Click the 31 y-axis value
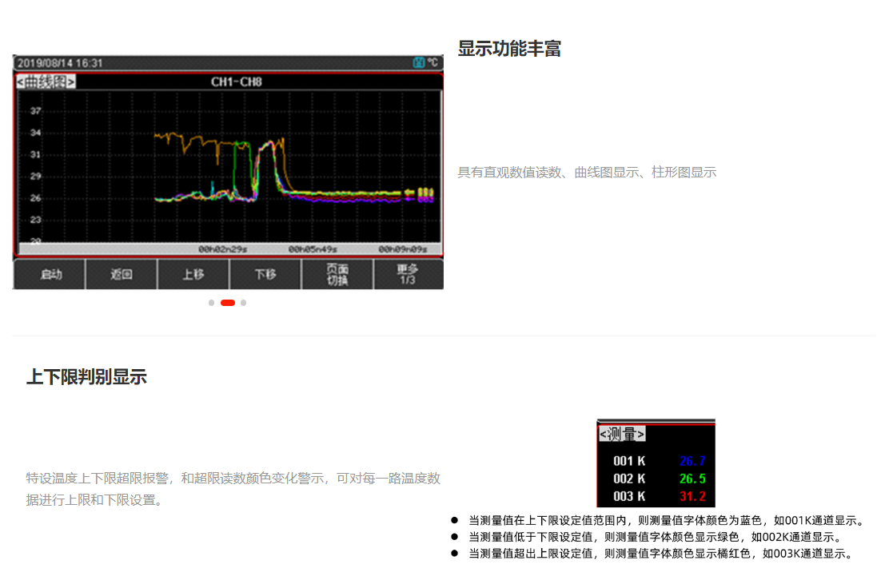This screenshot has height=588, width=877. [36, 155]
